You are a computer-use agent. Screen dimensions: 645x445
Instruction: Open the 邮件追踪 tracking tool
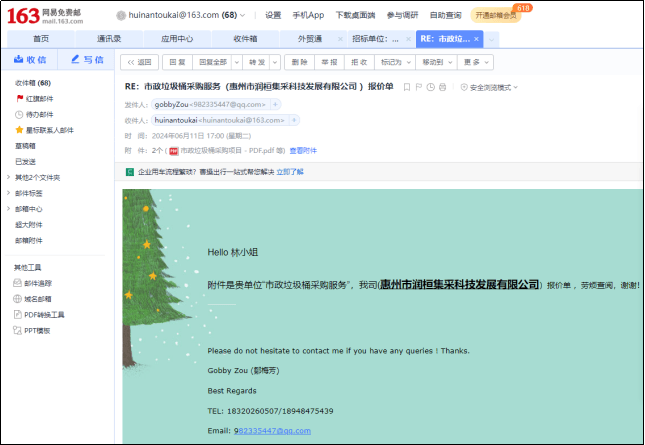coord(37,283)
